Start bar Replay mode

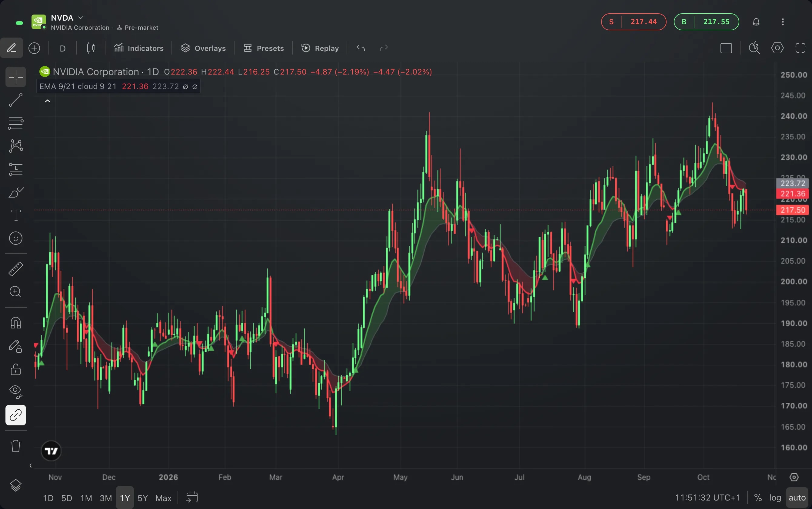coord(320,48)
